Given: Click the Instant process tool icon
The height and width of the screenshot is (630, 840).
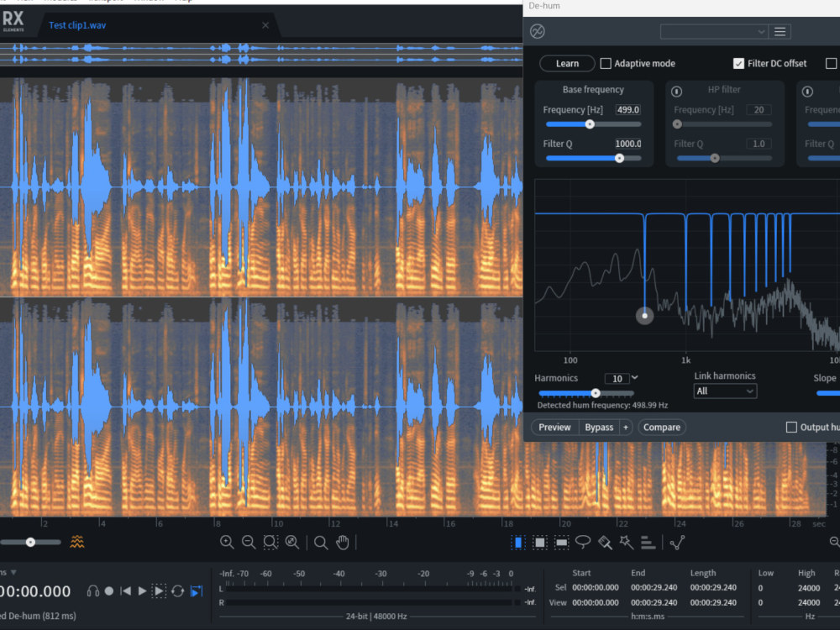Looking at the screenshot, I should (677, 543).
